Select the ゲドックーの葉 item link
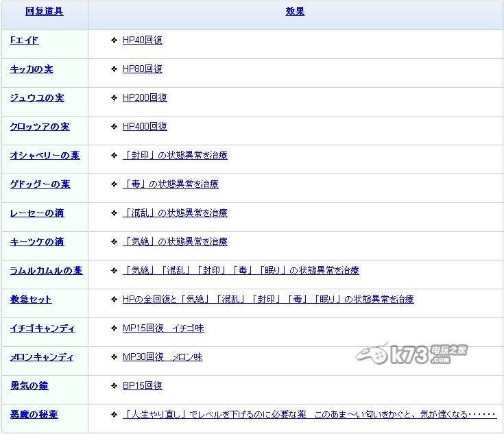 (40, 184)
